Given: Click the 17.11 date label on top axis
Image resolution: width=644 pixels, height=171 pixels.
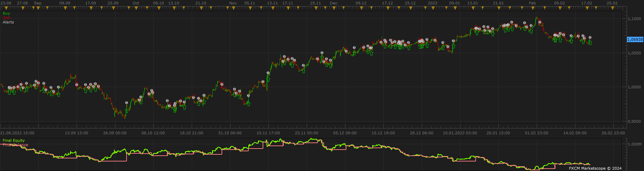Looking at the screenshot, I should tap(288, 3).
